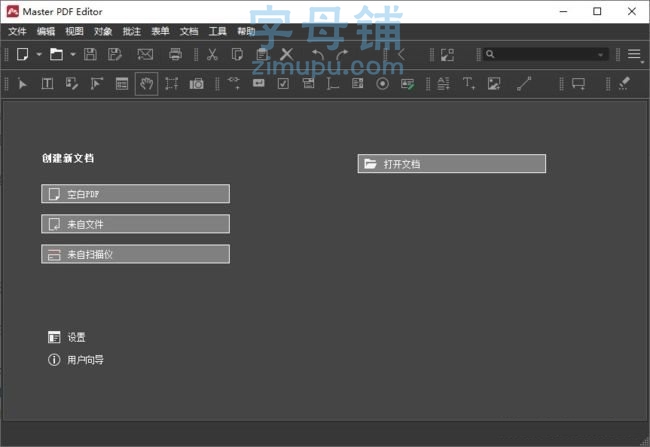Image resolution: width=650 pixels, height=447 pixels.
Task: Click the new document toolbar icon
Action: click(x=22, y=54)
